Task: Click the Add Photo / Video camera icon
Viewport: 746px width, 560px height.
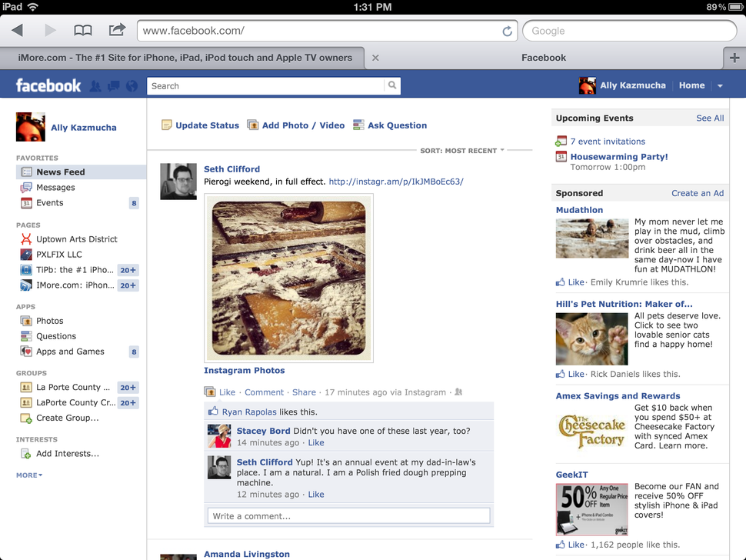Action: (x=252, y=125)
